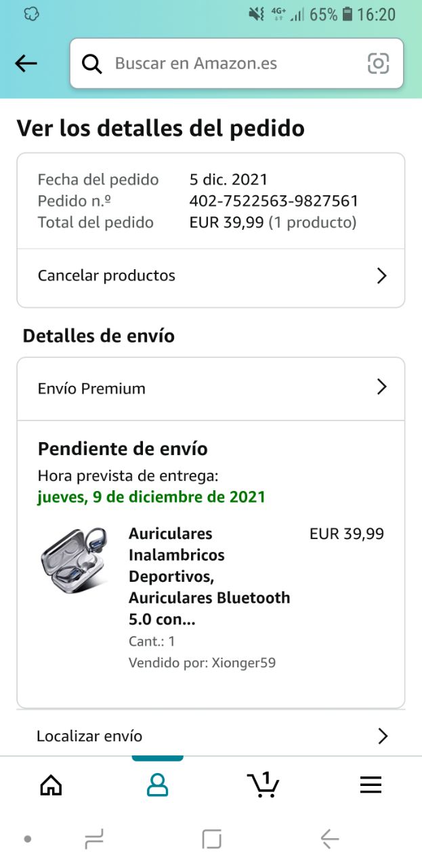Open the shopping cart

click(x=263, y=785)
